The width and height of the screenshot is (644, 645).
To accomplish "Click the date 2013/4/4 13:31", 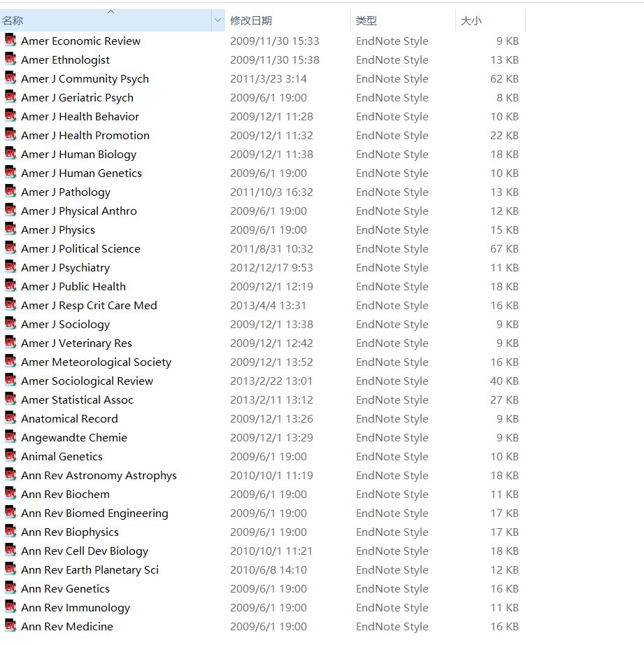I will click(x=268, y=305).
